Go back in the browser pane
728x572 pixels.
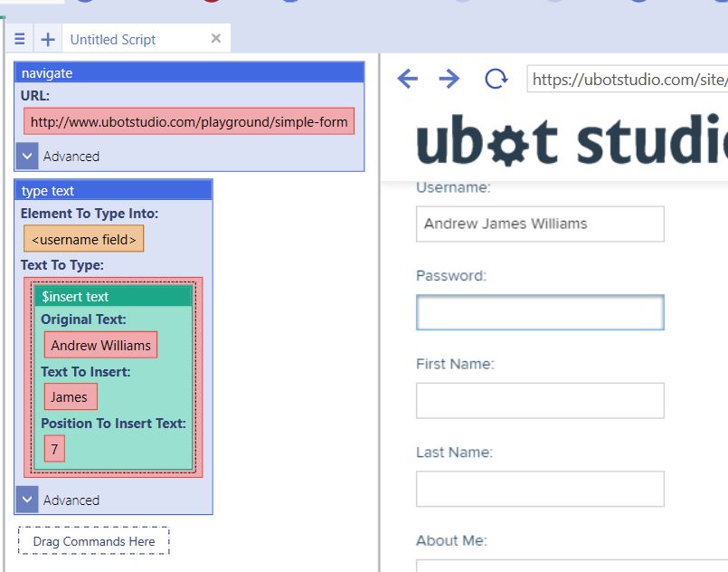[408, 79]
